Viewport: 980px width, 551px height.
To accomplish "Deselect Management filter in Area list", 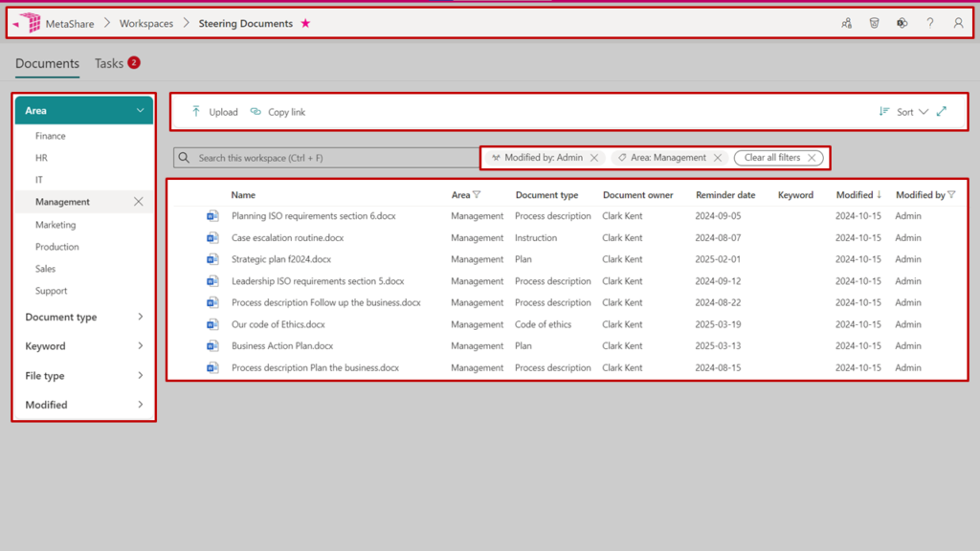I will tap(139, 202).
